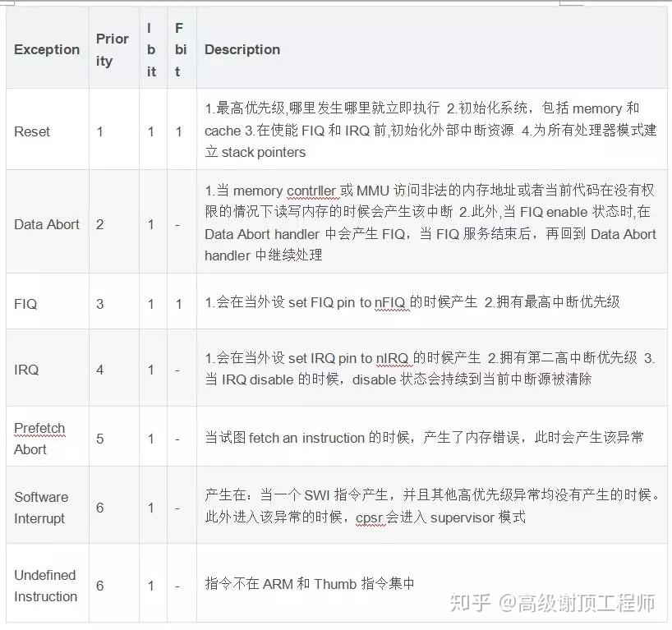The height and width of the screenshot is (630, 672).
Task: Click the Description column header
Action: coord(242,49)
